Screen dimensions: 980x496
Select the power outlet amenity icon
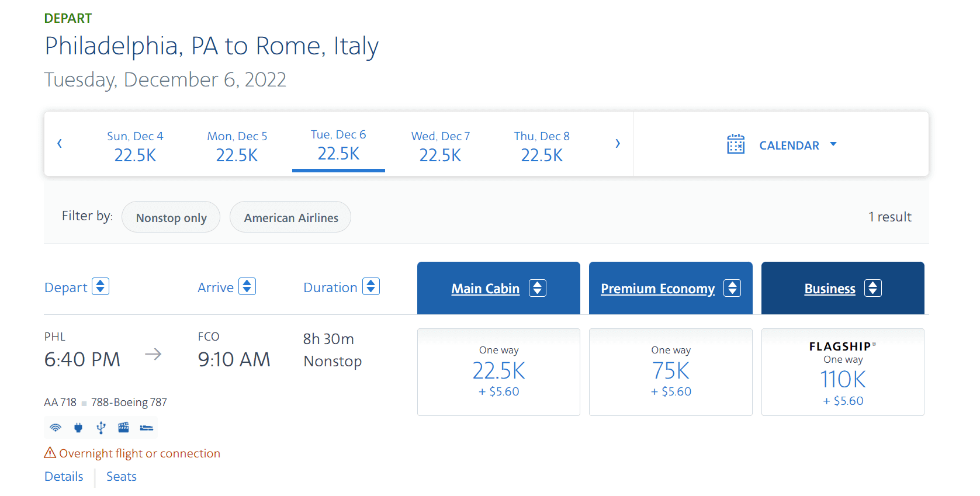coord(78,427)
